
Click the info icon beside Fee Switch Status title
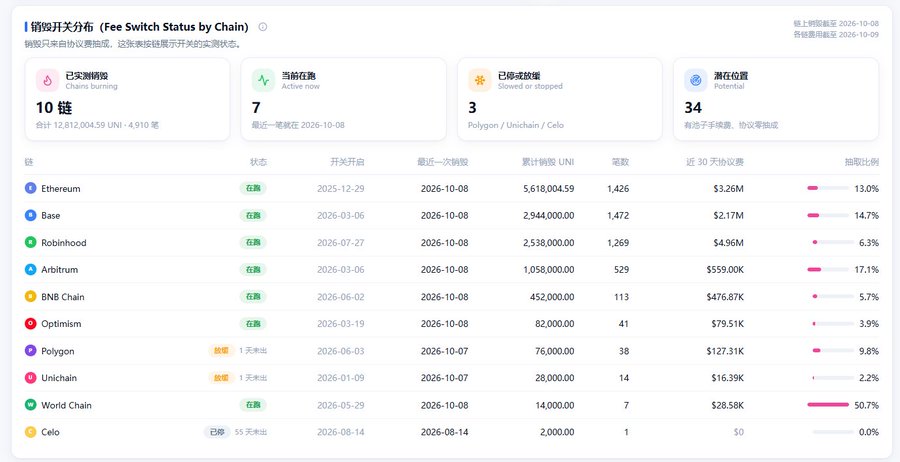(x=263, y=26)
